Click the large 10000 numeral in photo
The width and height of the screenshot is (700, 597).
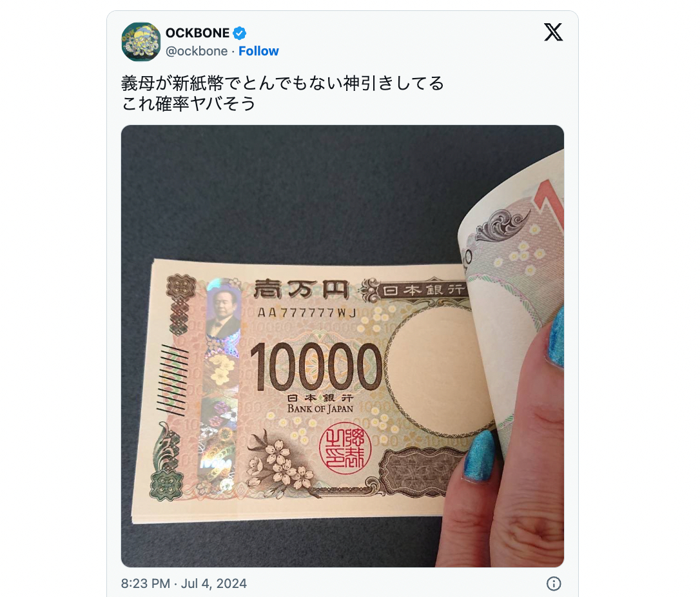pos(316,367)
